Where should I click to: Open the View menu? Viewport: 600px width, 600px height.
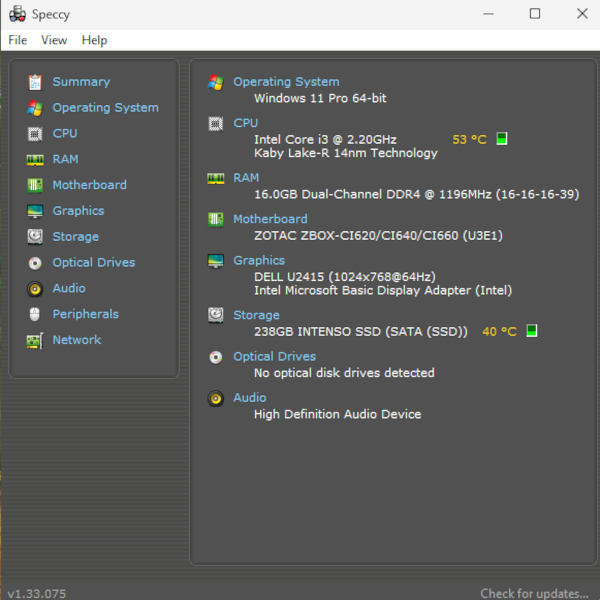pyautogui.click(x=54, y=40)
